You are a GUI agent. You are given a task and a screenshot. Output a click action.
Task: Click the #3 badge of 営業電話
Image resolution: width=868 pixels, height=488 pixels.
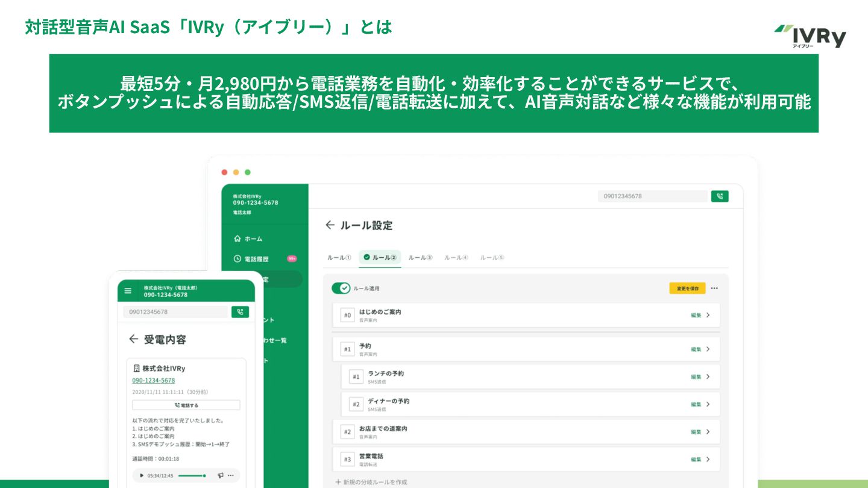click(347, 460)
